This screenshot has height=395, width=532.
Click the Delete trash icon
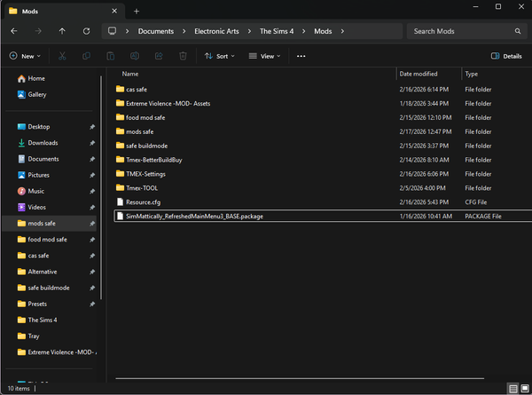(x=183, y=56)
